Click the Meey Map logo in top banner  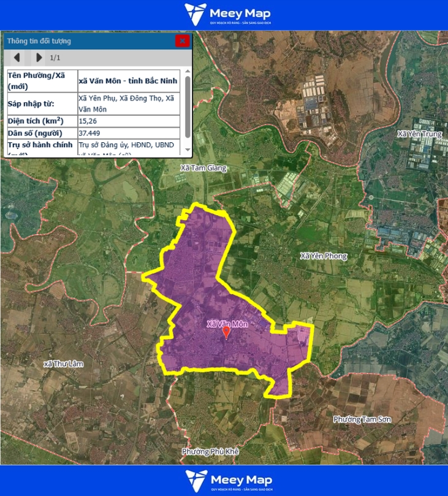pyautogui.click(x=228, y=15)
